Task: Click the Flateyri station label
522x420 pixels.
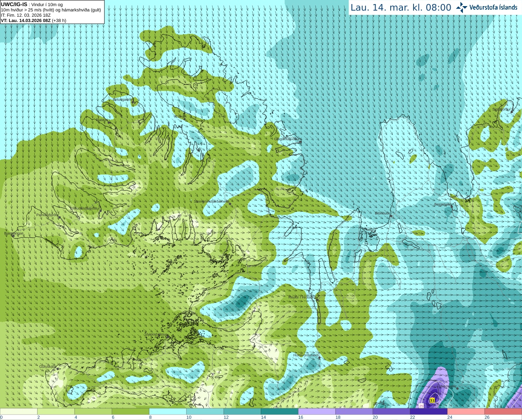Action: [102, 120]
